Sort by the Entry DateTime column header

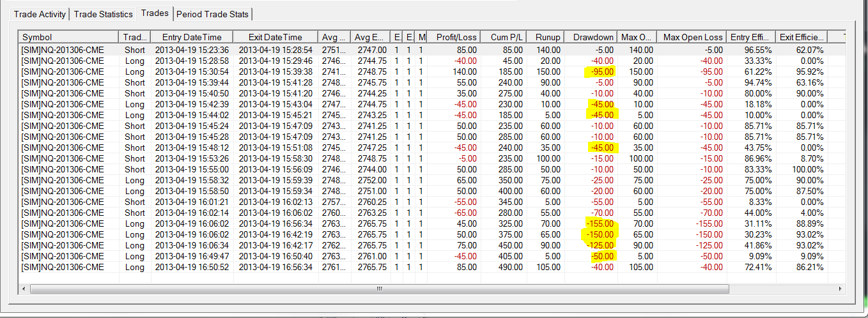(x=192, y=37)
